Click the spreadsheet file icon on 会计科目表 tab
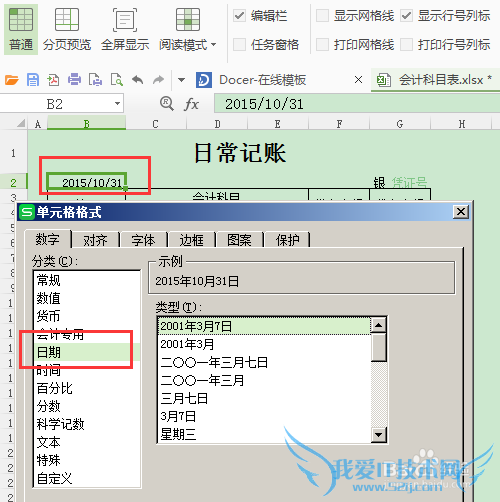Viewport: 500px width, 502px height. click(383, 80)
